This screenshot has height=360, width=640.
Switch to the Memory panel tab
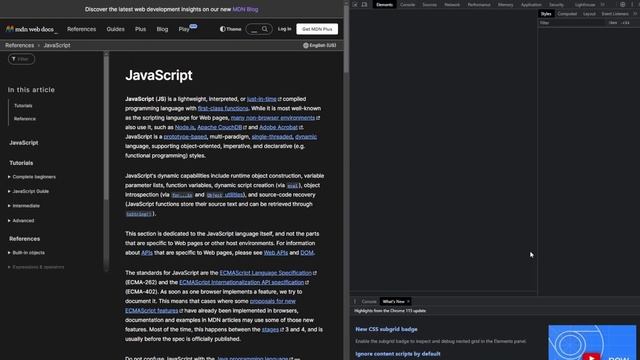point(505,4)
